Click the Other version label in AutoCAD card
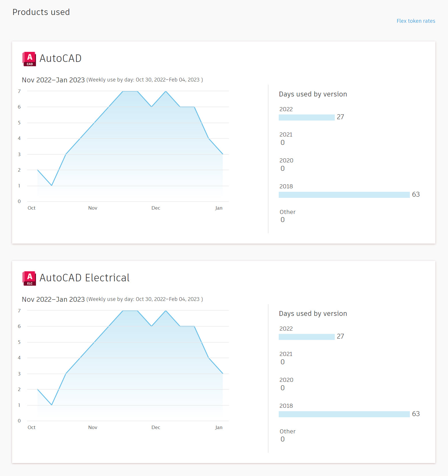 (x=288, y=212)
